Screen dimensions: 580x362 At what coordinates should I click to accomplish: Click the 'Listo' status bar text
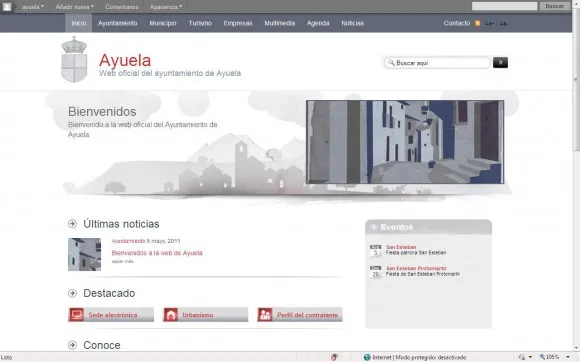pyautogui.click(x=7, y=358)
